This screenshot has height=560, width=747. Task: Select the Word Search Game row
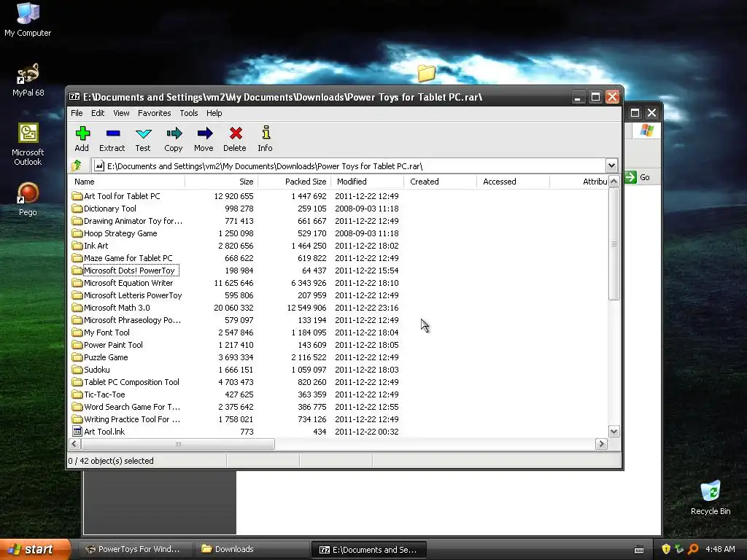coord(338,406)
